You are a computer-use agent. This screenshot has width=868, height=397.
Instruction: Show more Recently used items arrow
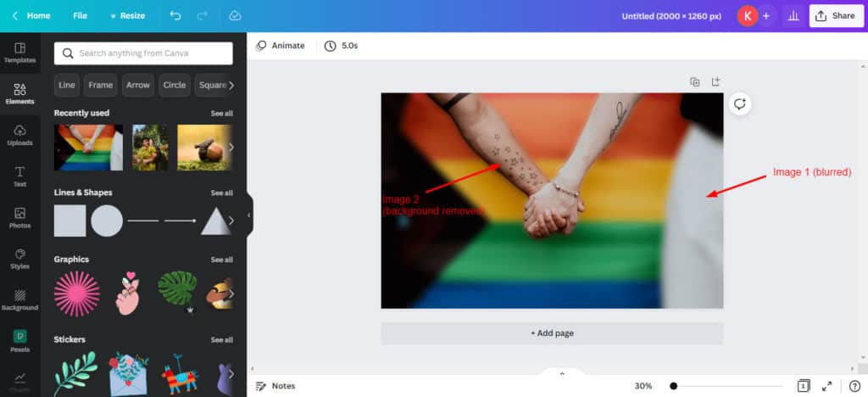tap(231, 148)
